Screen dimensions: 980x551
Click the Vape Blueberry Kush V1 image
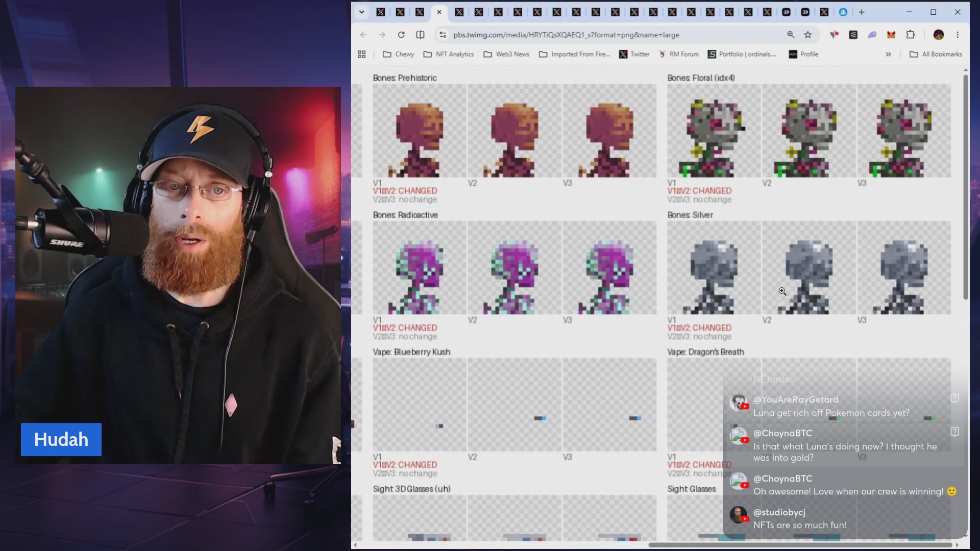pos(420,405)
